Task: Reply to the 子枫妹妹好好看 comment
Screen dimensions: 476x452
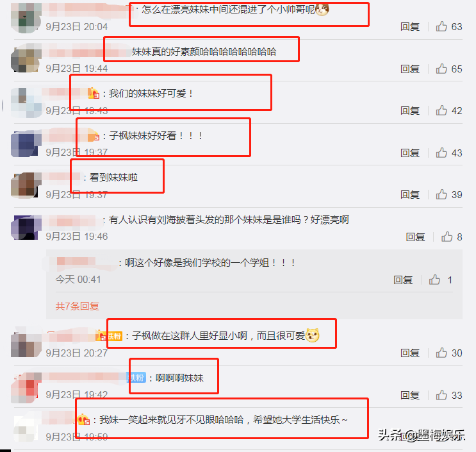Action: (x=410, y=153)
